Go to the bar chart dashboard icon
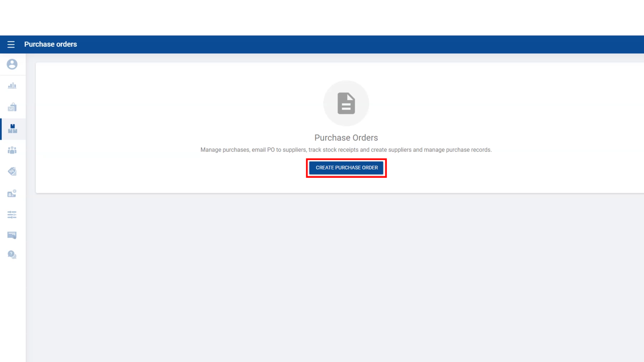The image size is (644, 362). (x=12, y=86)
